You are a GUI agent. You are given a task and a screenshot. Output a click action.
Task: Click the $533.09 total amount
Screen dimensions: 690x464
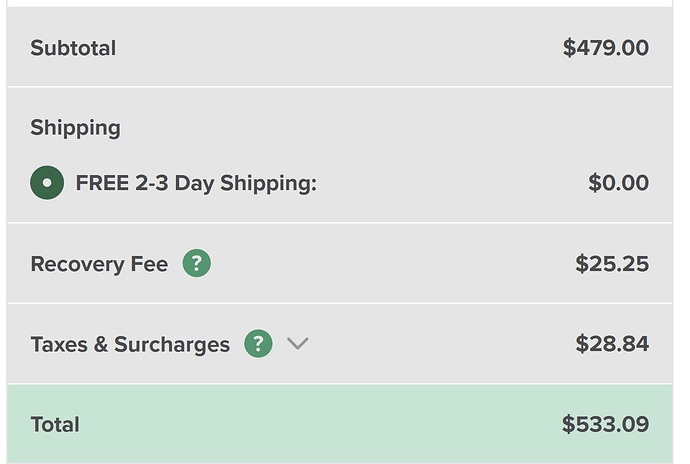click(x=605, y=425)
